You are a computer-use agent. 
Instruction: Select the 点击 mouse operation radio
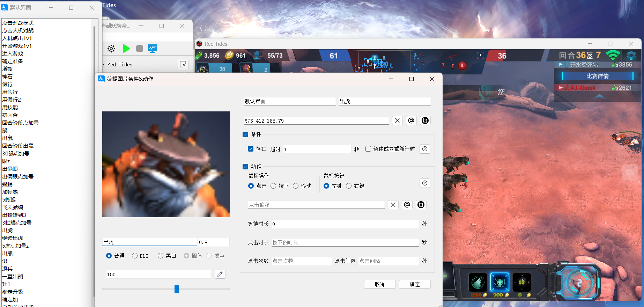[251, 186]
